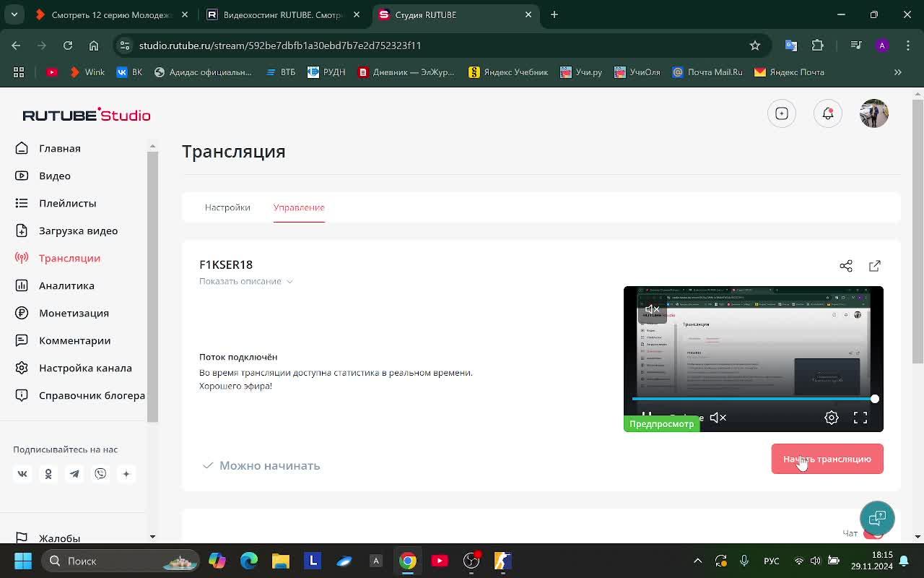Open the preview player settings gear
The image size is (924, 578).
tap(832, 418)
